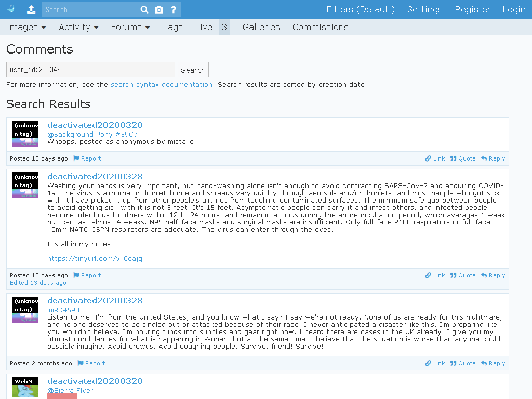The height and width of the screenshot is (399, 532).
Task: Click the site logo home icon
Action: click(x=11, y=9)
